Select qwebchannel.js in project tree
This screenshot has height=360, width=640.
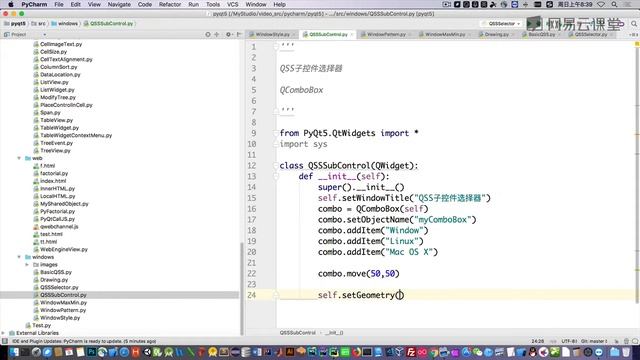click(59, 227)
